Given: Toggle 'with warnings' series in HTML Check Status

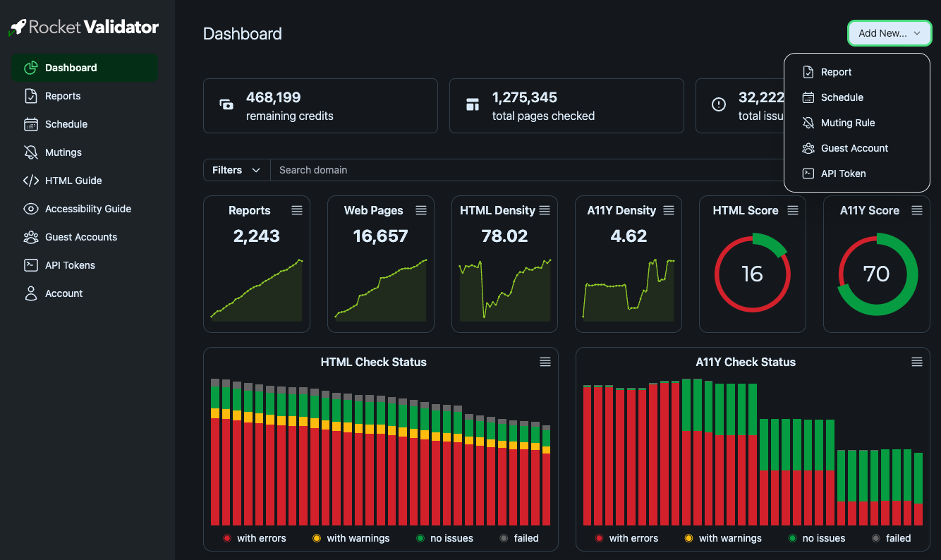Looking at the screenshot, I should tap(351, 538).
